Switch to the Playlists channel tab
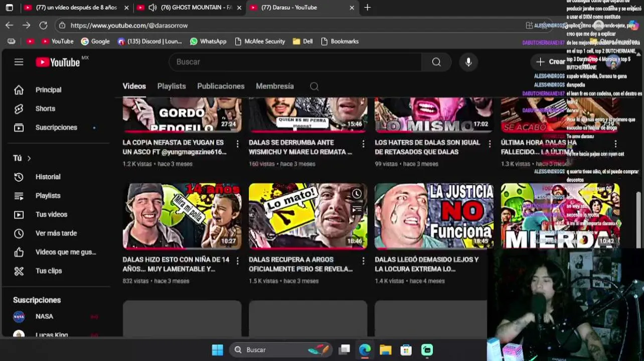644x361 pixels. pos(172,86)
